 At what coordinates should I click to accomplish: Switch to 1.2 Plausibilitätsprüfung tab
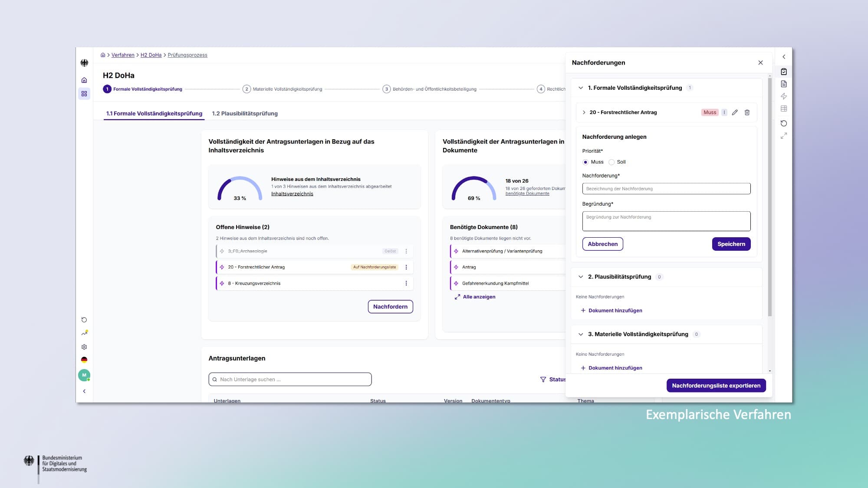point(245,114)
